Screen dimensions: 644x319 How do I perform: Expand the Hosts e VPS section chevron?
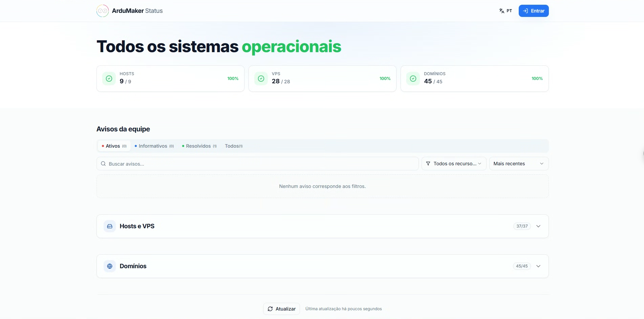(538, 226)
